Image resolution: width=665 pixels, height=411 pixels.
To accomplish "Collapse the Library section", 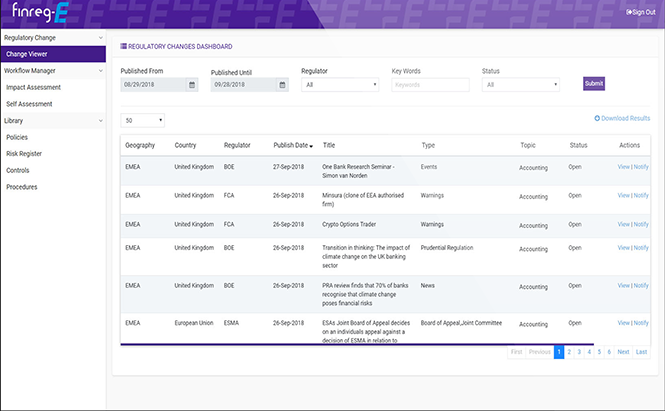I will pyautogui.click(x=101, y=121).
